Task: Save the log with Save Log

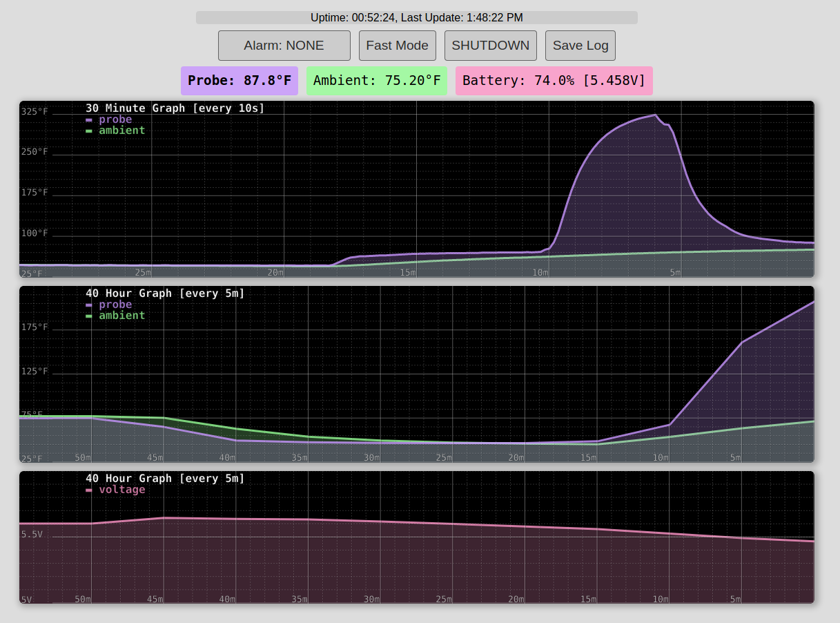Action: [x=580, y=45]
